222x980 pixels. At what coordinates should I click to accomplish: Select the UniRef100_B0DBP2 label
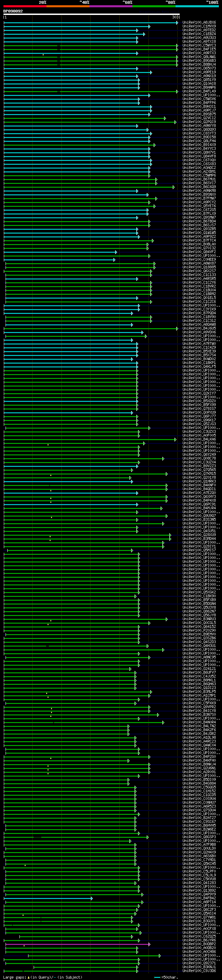click(x=199, y=944)
